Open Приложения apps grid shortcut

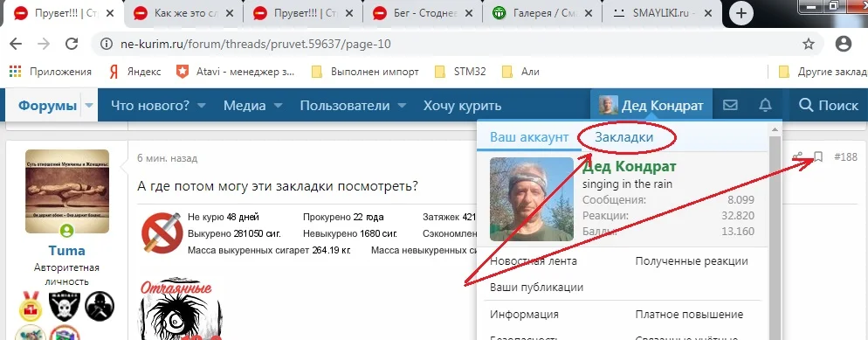[x=51, y=72]
